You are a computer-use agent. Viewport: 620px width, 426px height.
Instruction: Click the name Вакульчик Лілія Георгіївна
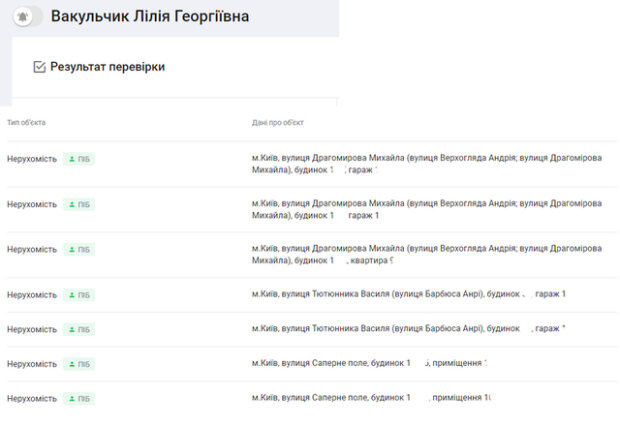tap(150, 17)
